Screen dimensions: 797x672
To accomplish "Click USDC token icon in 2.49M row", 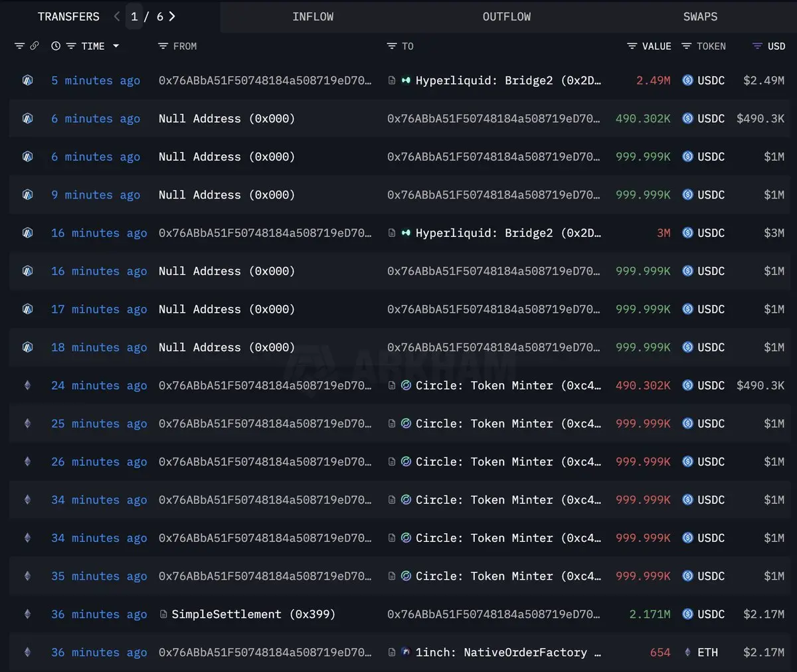I will point(688,80).
